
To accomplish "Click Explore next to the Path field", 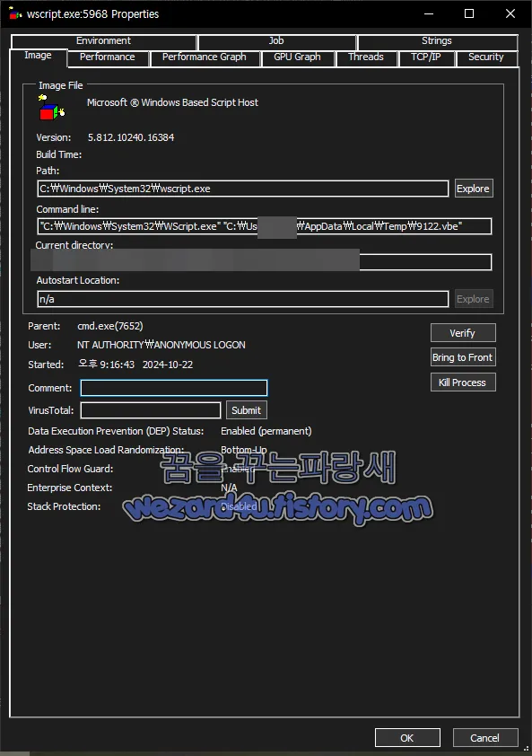I will point(474,189).
